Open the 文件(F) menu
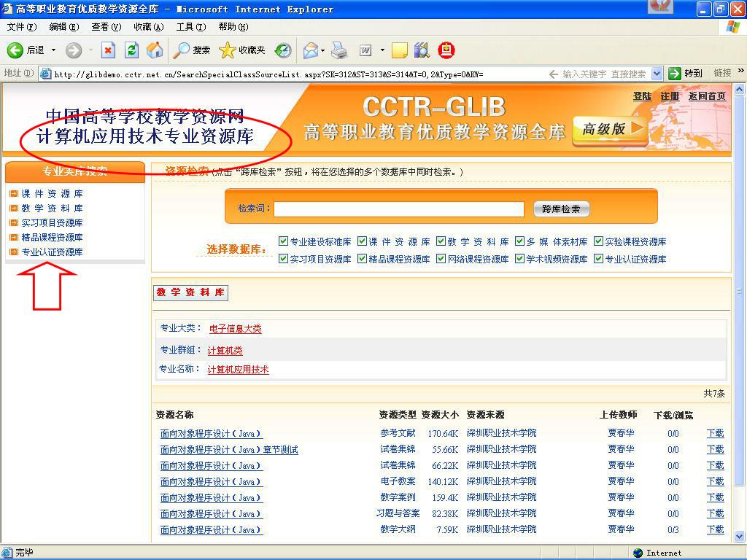The width and height of the screenshot is (747, 560). 21,27
